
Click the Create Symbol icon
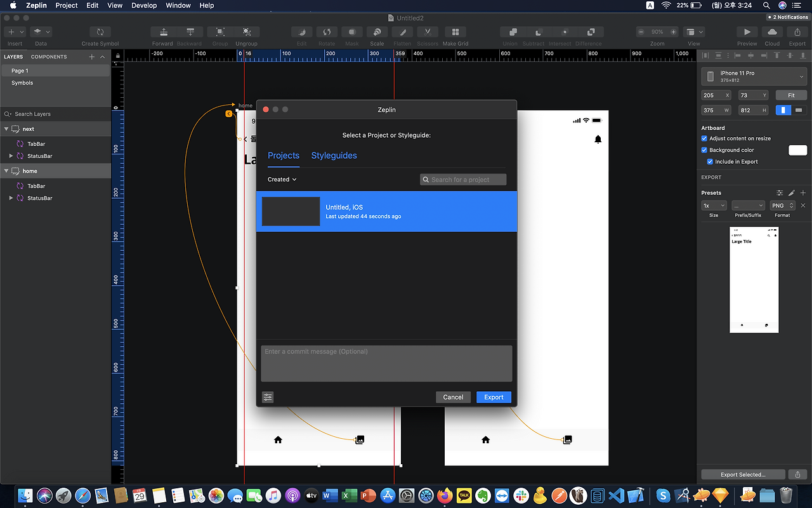[100, 32]
